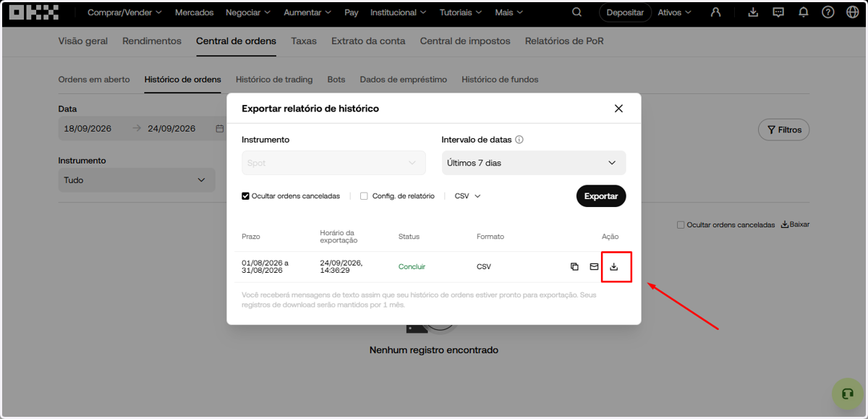Expand the Mais menu
Image resolution: width=868 pixels, height=419 pixels.
point(509,12)
